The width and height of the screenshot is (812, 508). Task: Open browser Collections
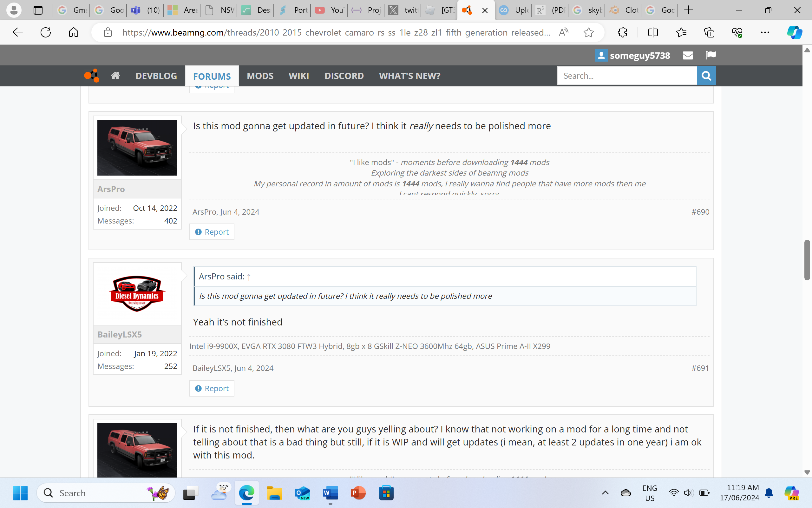point(709,32)
